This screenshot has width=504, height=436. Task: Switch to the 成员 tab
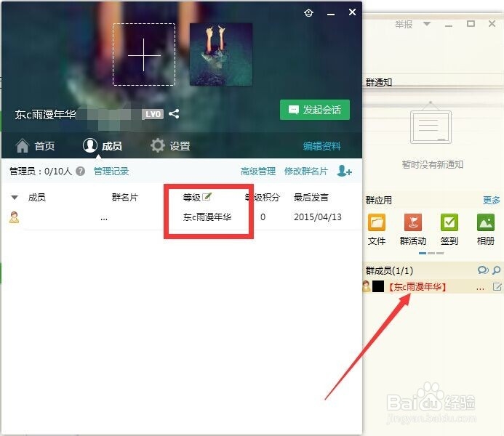tap(103, 146)
